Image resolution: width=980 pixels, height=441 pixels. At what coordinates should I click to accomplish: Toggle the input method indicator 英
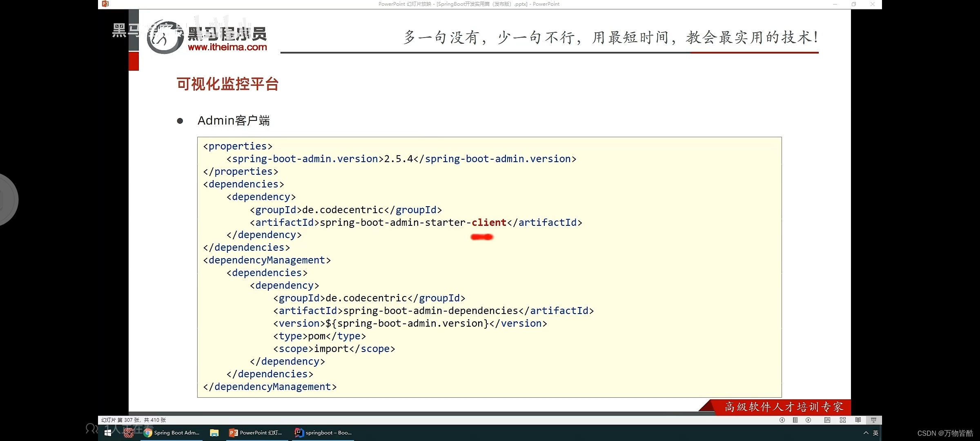tap(875, 433)
